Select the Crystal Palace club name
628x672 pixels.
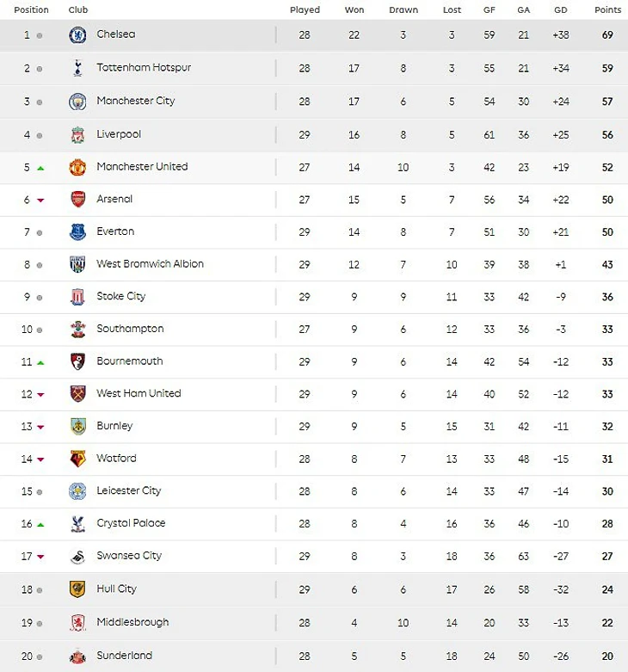131,523
